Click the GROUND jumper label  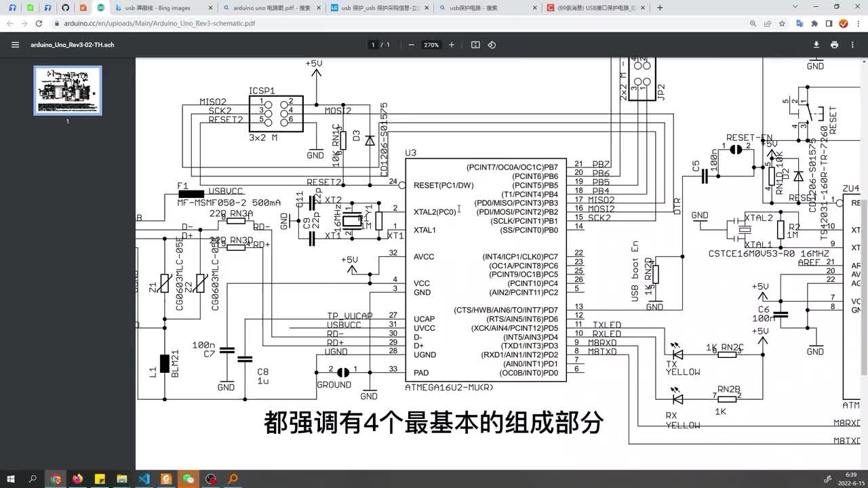click(334, 384)
